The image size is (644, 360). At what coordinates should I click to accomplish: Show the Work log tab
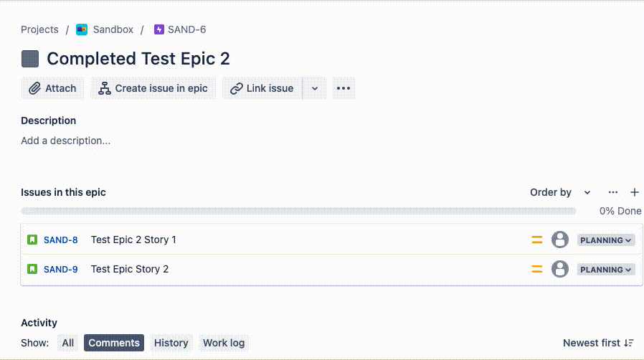pos(224,343)
